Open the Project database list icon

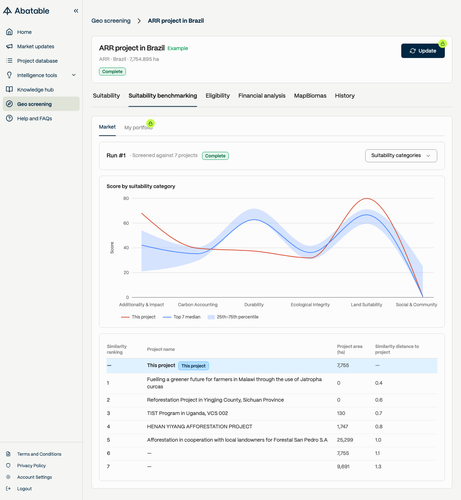pos(9,61)
